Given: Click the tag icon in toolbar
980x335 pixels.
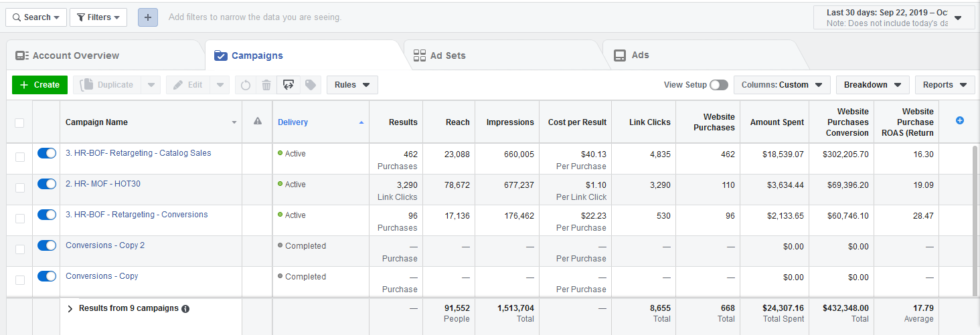Looking at the screenshot, I should [309, 85].
